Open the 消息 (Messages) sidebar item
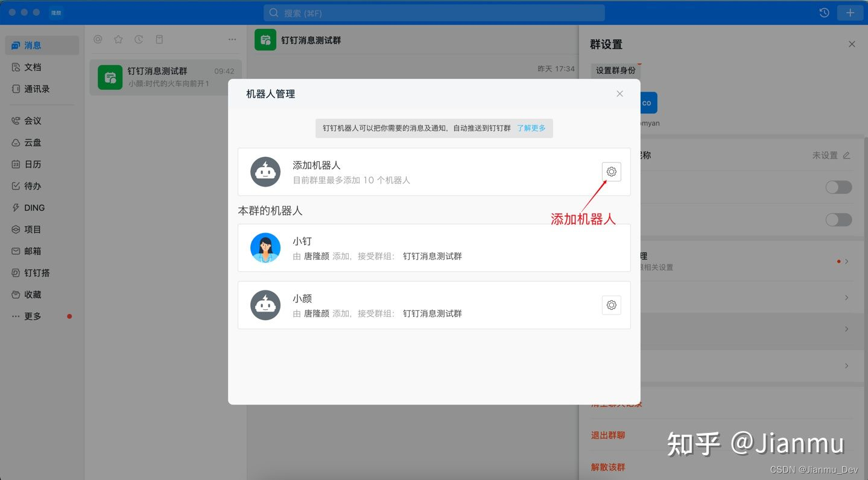The width and height of the screenshot is (868, 480). click(x=42, y=45)
